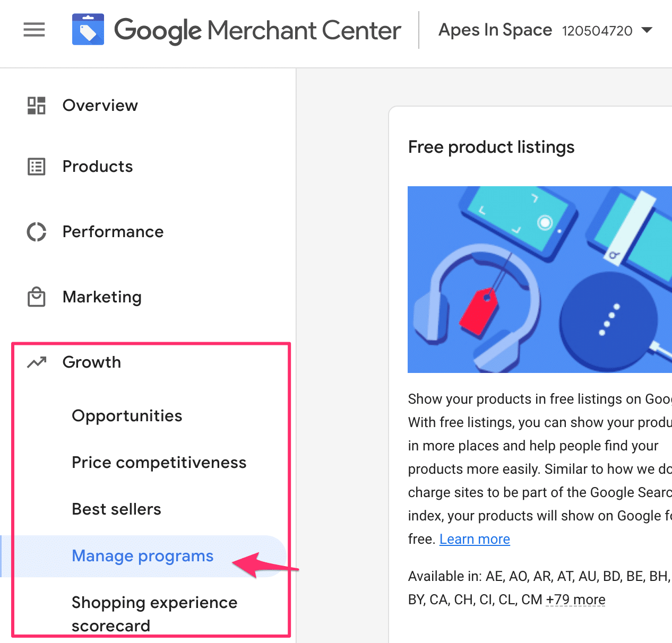Open the Performance section
Viewport: 672px width, 643px height.
[x=113, y=232]
